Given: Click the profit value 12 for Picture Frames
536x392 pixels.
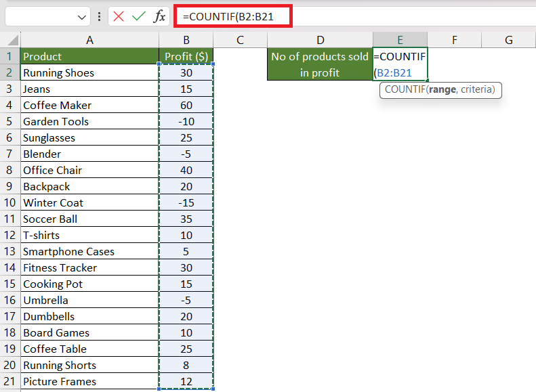Looking at the screenshot, I should 186,381.
